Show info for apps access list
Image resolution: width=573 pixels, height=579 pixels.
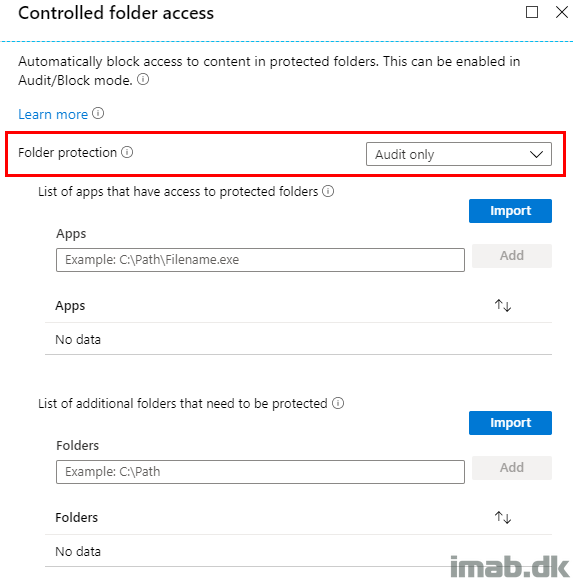[x=328, y=191]
